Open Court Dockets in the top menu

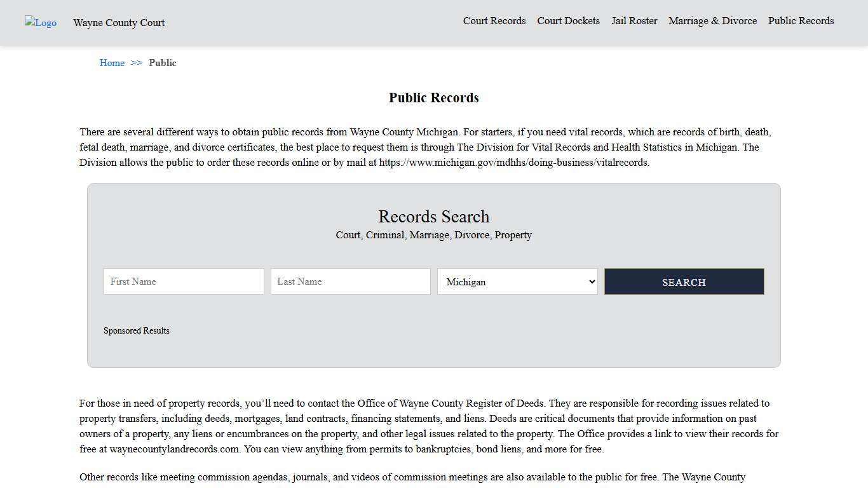tap(568, 21)
